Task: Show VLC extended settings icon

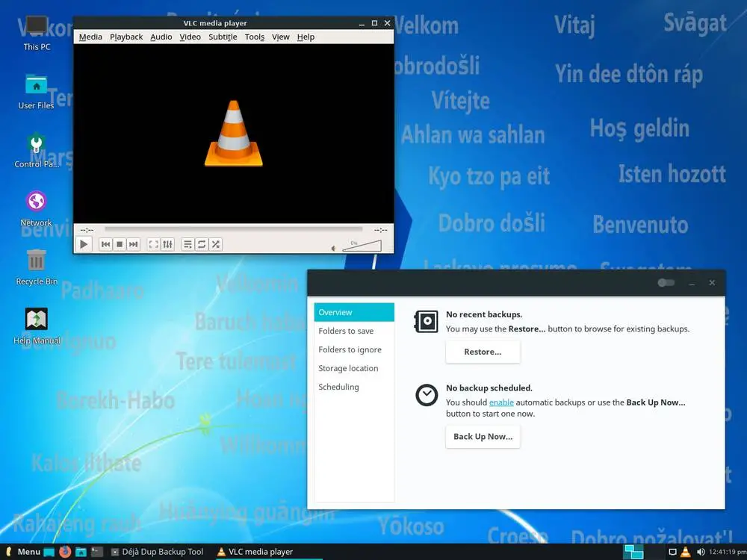Action: click(x=167, y=244)
